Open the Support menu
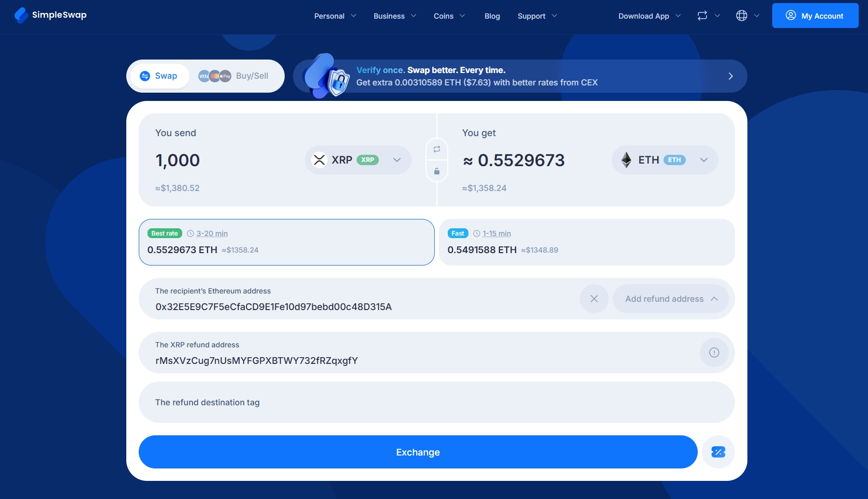Image resolution: width=868 pixels, height=499 pixels. (x=537, y=16)
